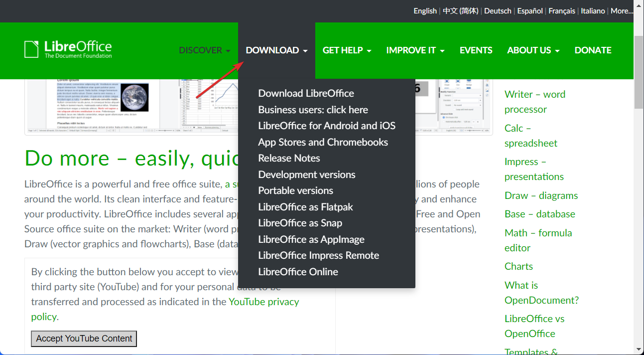Click the LibreOffice logo
The image size is (644, 355).
tap(67, 49)
